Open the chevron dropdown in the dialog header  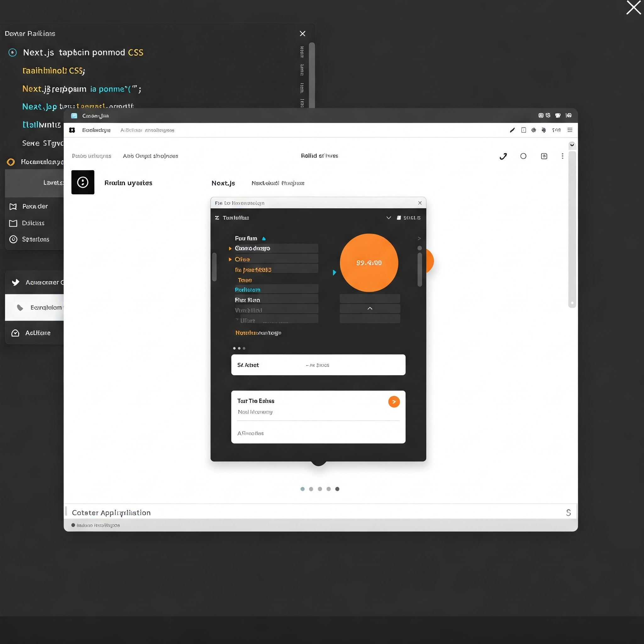(388, 218)
